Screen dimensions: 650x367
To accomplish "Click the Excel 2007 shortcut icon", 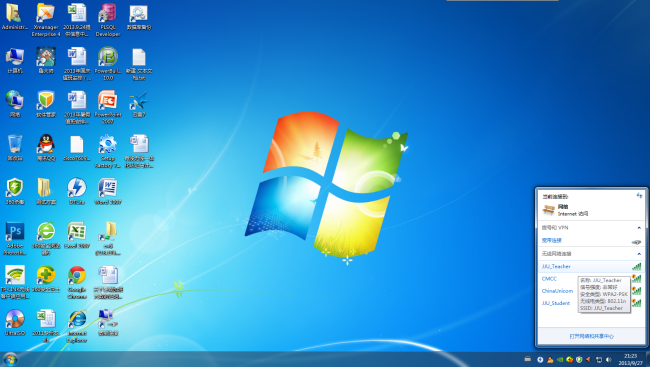I will [x=77, y=231].
